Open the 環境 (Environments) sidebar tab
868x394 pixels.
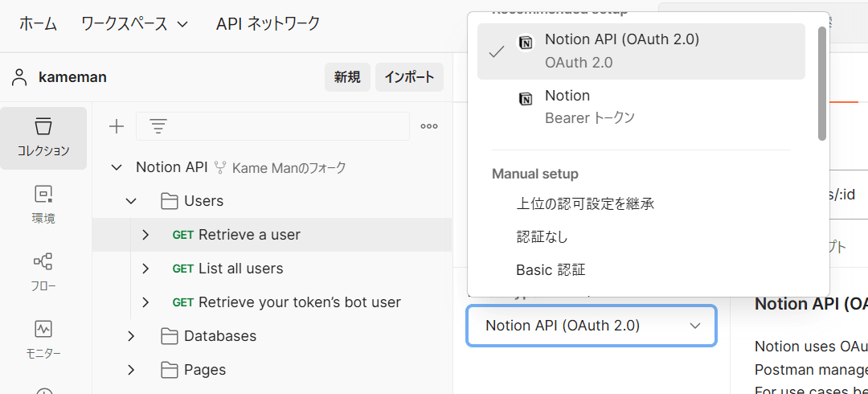(43, 205)
